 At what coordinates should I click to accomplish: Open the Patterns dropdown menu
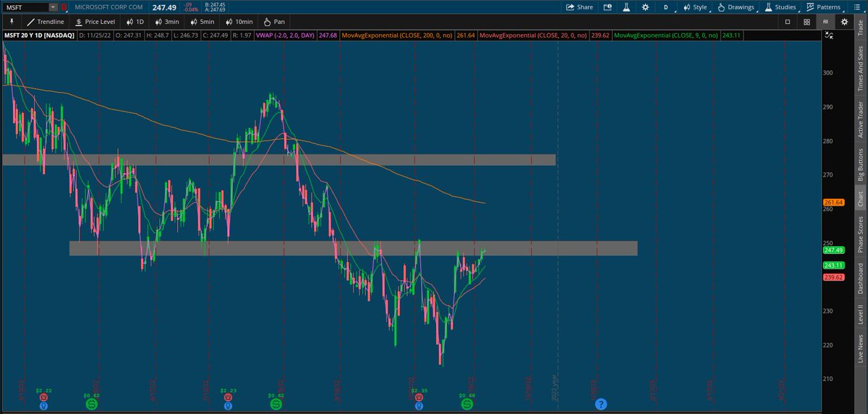click(x=825, y=7)
